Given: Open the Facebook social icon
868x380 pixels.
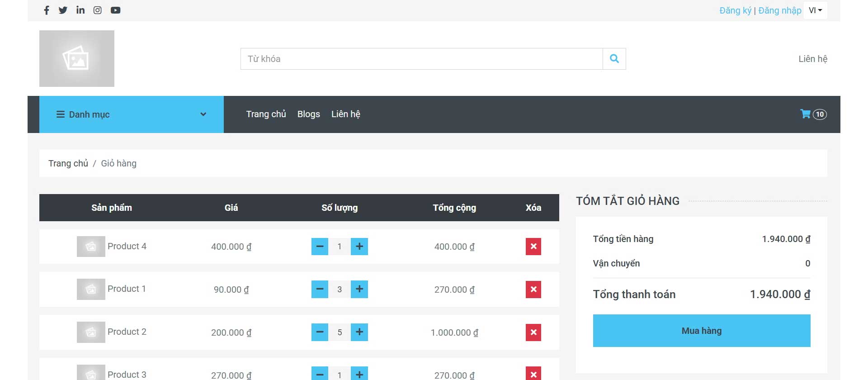Looking at the screenshot, I should pyautogui.click(x=46, y=10).
